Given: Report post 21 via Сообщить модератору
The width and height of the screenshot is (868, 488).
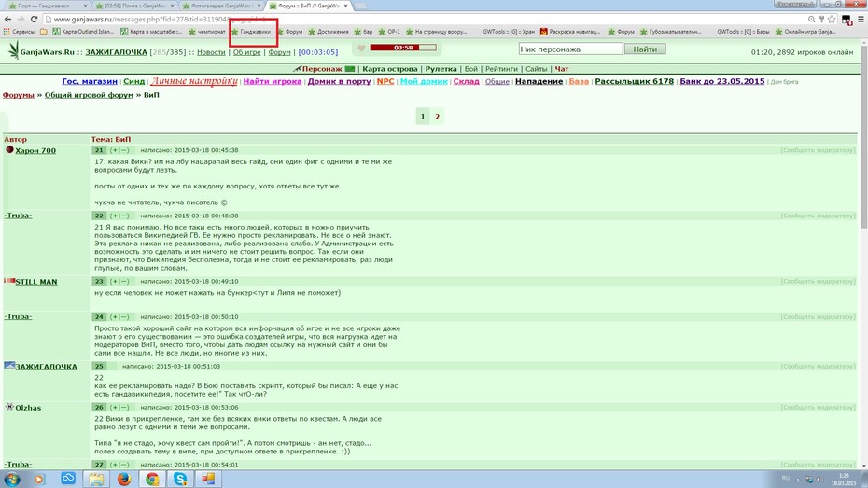Looking at the screenshot, I should [818, 150].
